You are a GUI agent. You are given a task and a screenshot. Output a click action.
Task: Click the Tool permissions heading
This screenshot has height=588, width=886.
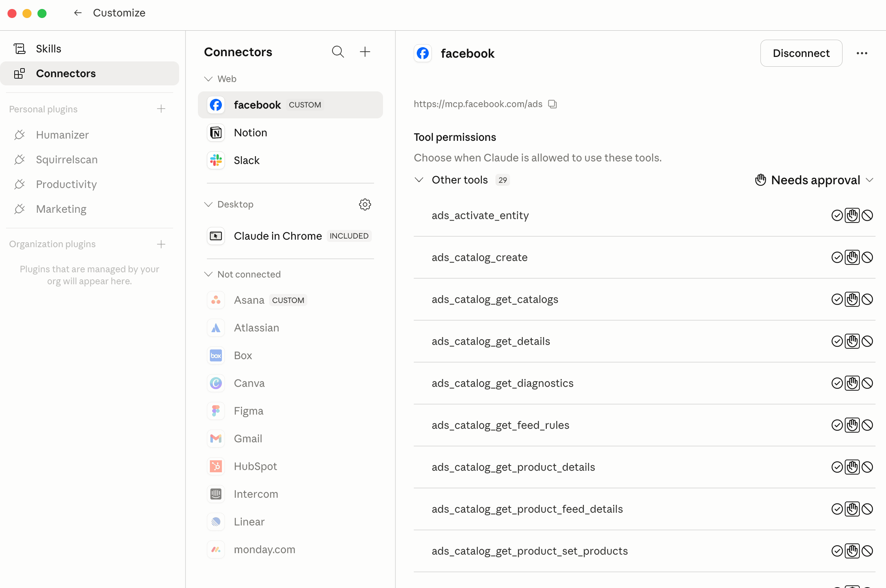click(455, 137)
